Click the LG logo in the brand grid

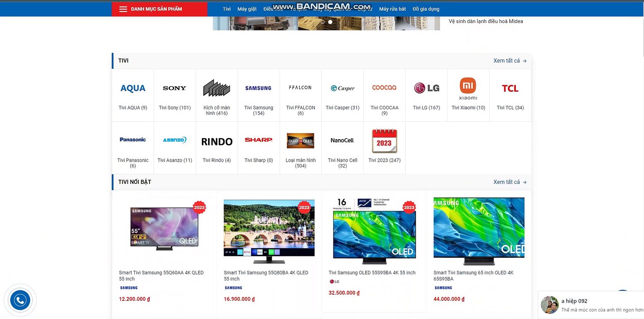[427, 88]
